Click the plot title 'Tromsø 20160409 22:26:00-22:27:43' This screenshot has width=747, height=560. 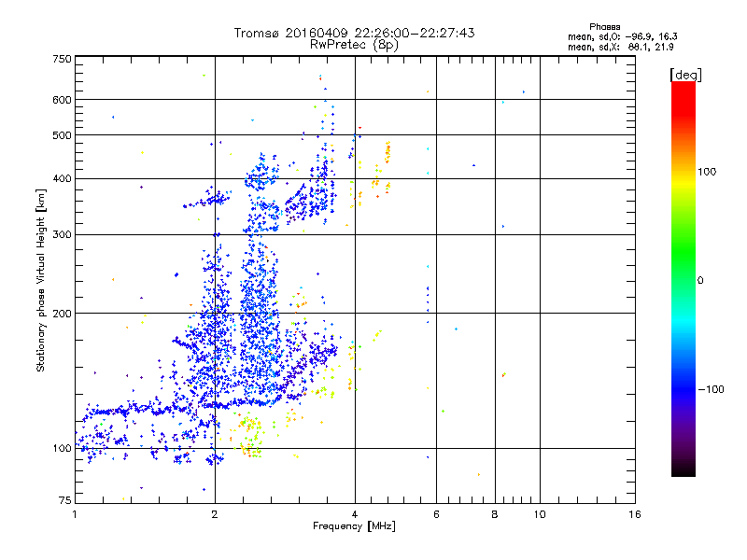354,33
